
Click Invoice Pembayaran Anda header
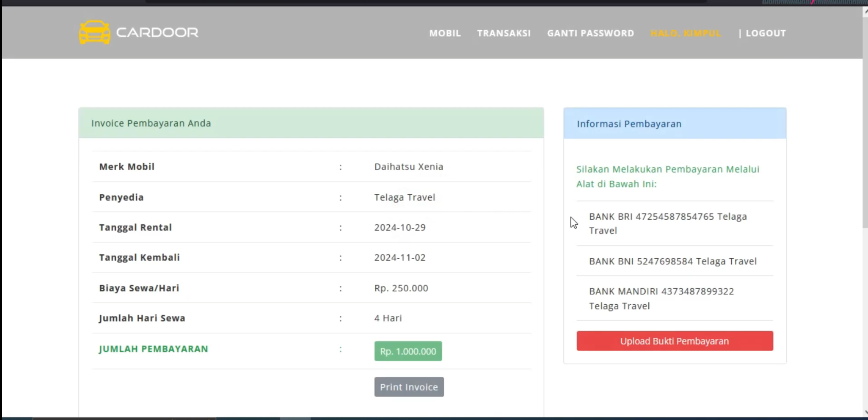311,123
